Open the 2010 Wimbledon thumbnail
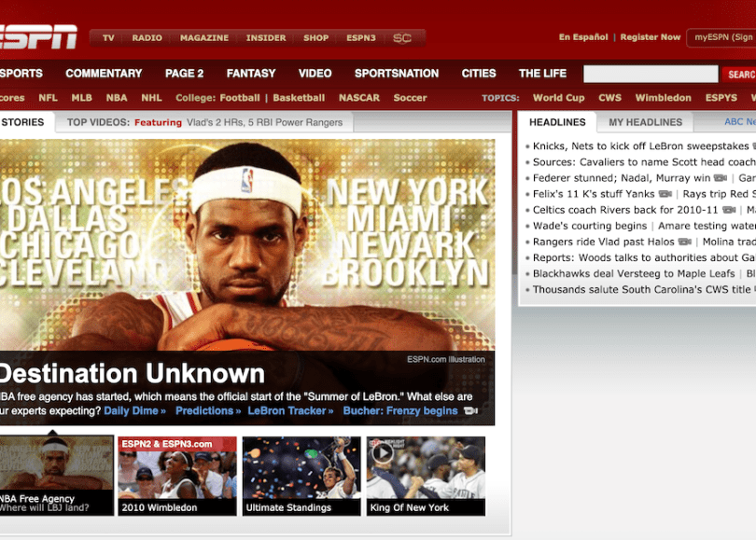 point(177,476)
